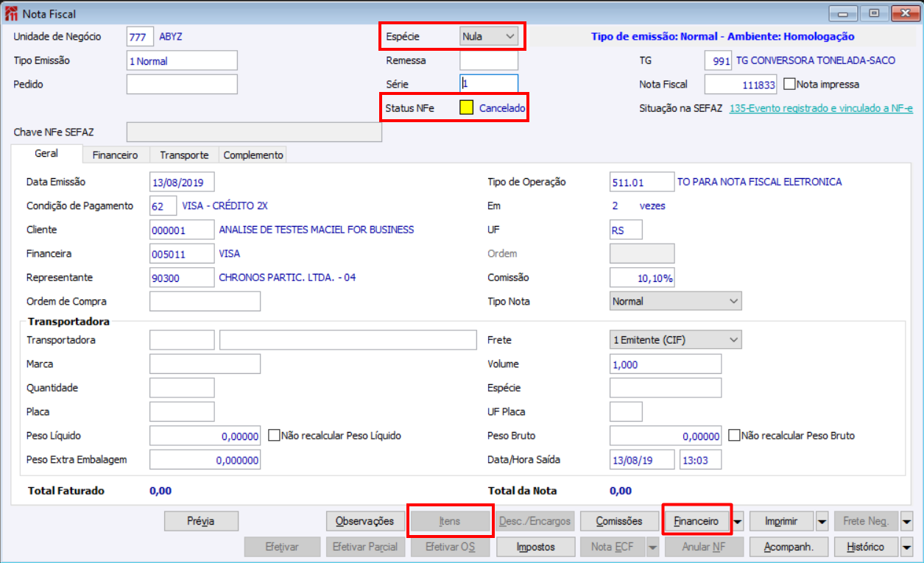Click the Tipo de Operação code field

coord(642,182)
